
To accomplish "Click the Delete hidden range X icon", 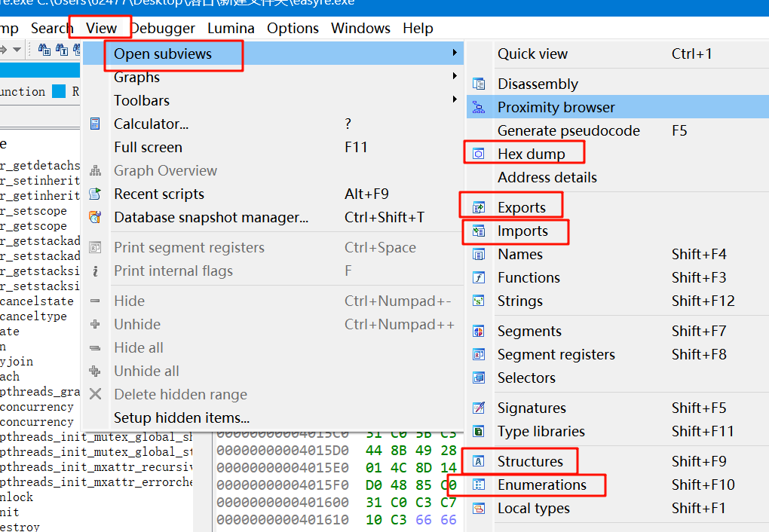I will click(95, 394).
